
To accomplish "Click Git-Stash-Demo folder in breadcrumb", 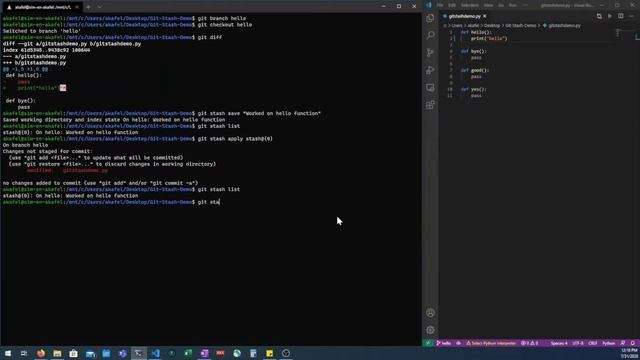I will click(520, 26).
